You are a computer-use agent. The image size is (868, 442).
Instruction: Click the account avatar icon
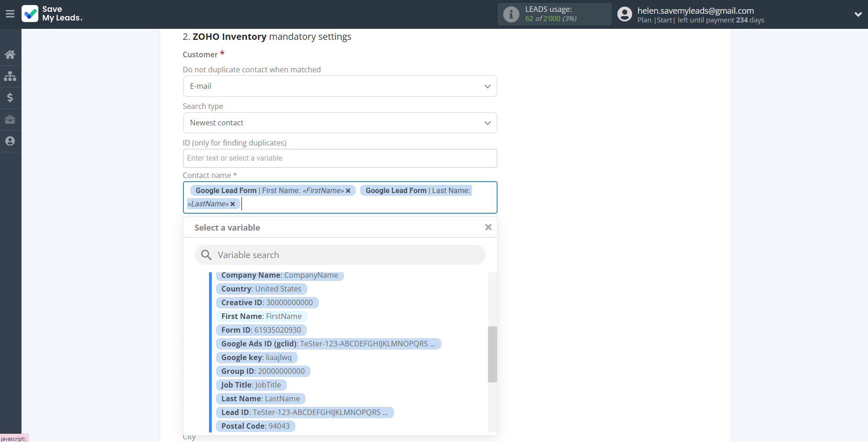pos(625,14)
